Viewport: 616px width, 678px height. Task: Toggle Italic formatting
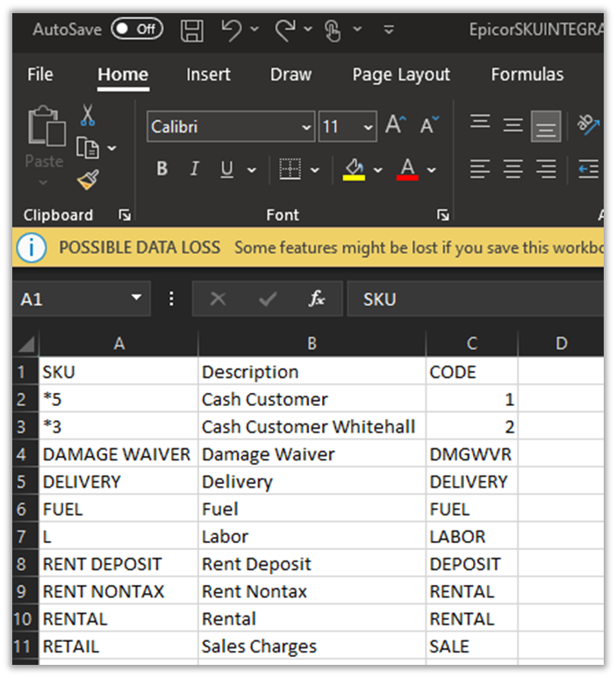pyautogui.click(x=194, y=169)
